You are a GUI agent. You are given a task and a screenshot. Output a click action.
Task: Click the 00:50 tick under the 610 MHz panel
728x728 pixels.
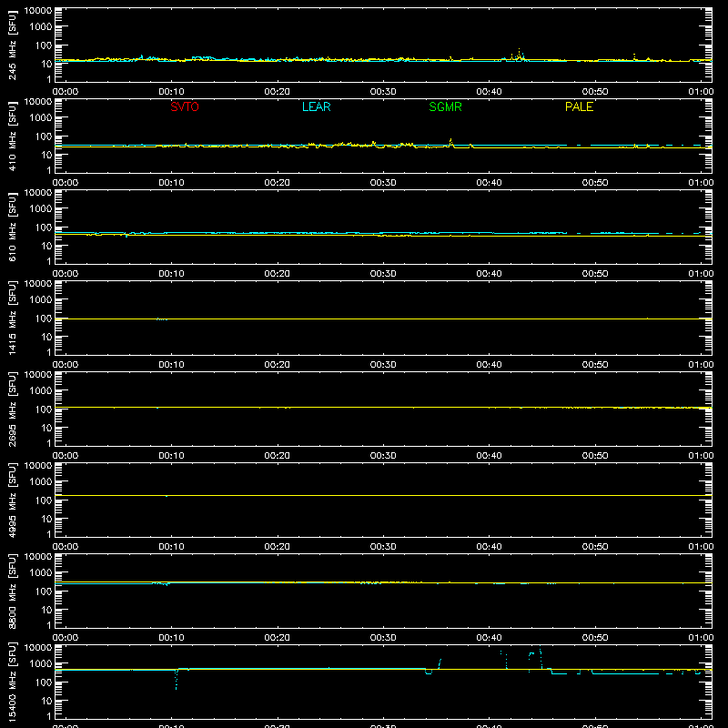595,274
